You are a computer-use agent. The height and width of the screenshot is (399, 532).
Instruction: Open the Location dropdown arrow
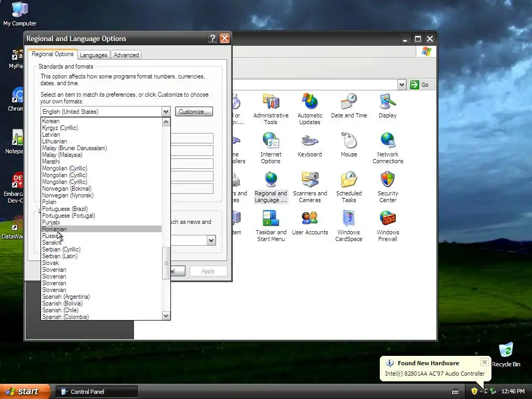pos(211,241)
